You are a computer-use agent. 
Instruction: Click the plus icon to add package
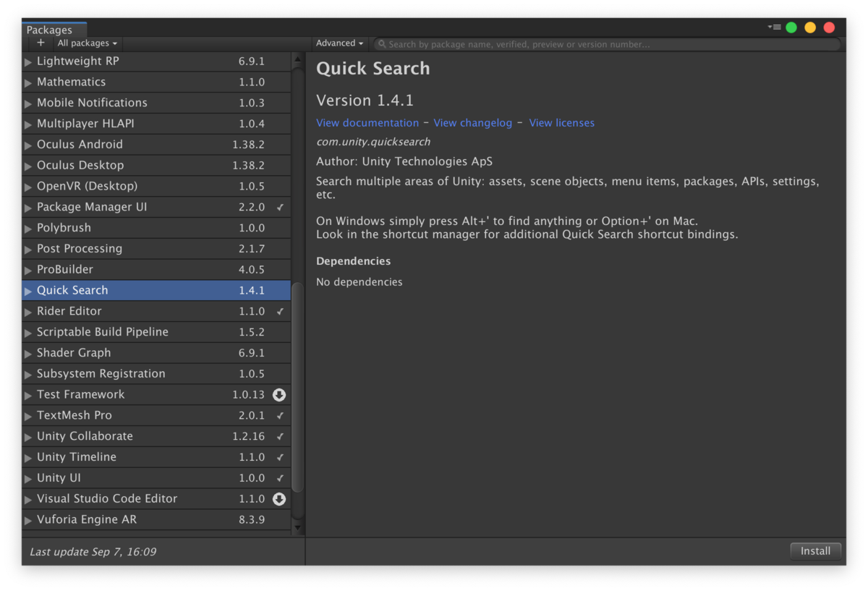tap(41, 43)
